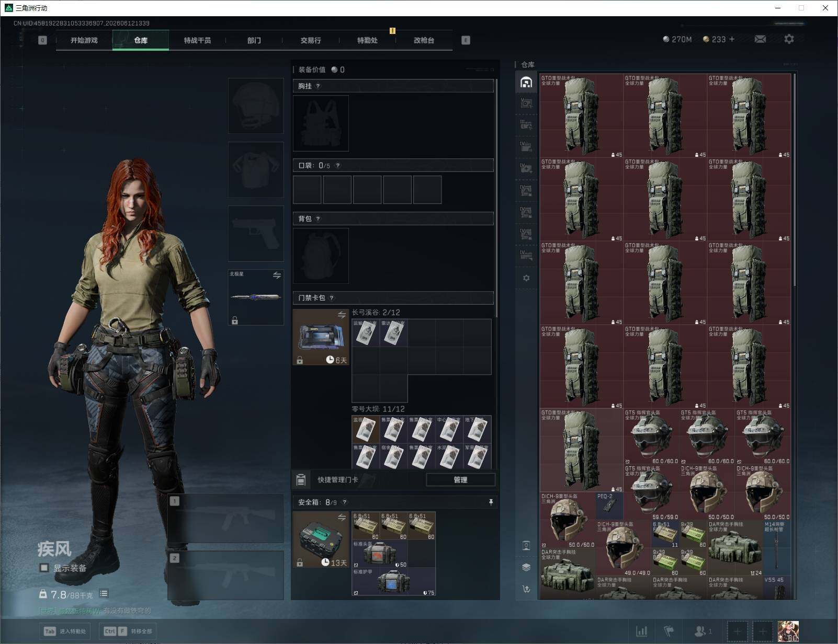Viewport: 838px width, 644px height.
Task: Switch to 特勤处 tab
Action: (367, 40)
